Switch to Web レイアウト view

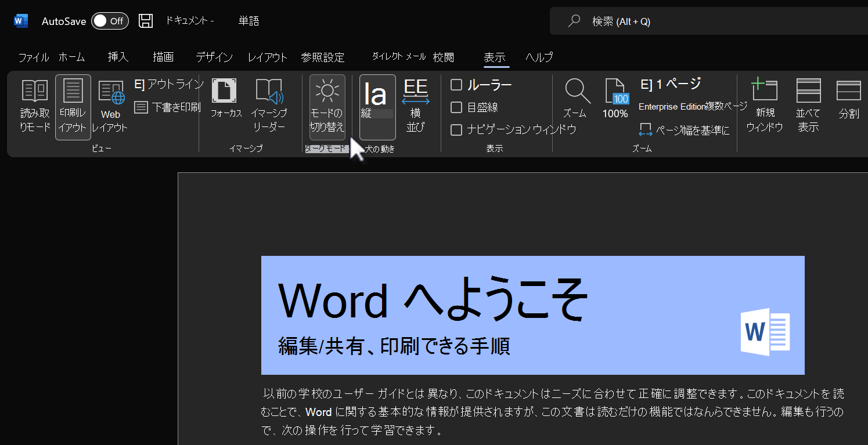tap(110, 107)
